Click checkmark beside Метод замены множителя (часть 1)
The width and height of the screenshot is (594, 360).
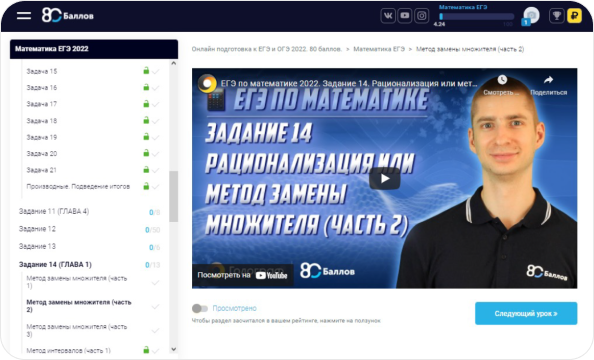pyautogui.click(x=155, y=283)
